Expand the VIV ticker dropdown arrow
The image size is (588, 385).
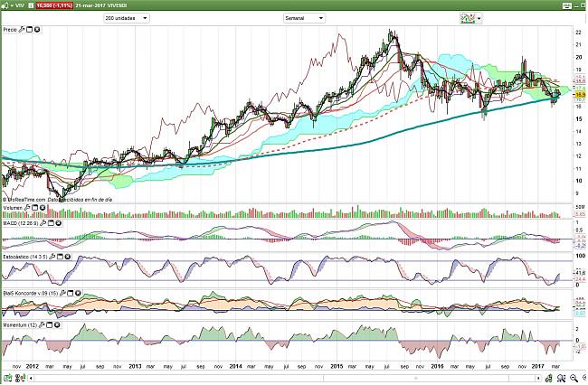click(x=12, y=6)
